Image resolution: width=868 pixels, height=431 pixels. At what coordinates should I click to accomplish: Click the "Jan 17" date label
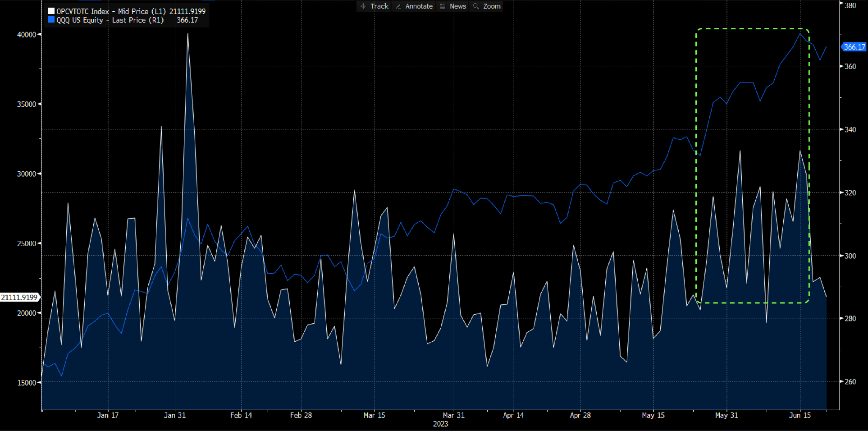[x=108, y=415]
